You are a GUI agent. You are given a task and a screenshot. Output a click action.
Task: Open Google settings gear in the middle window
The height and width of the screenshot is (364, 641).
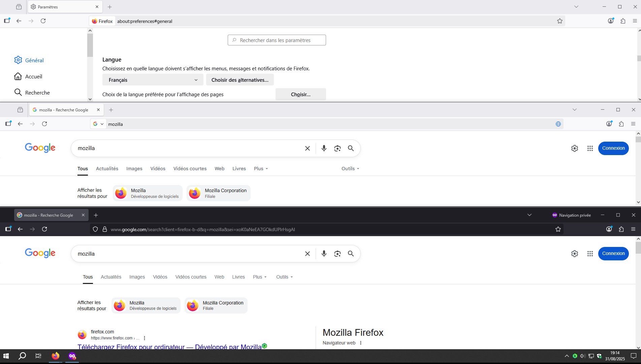click(575, 148)
